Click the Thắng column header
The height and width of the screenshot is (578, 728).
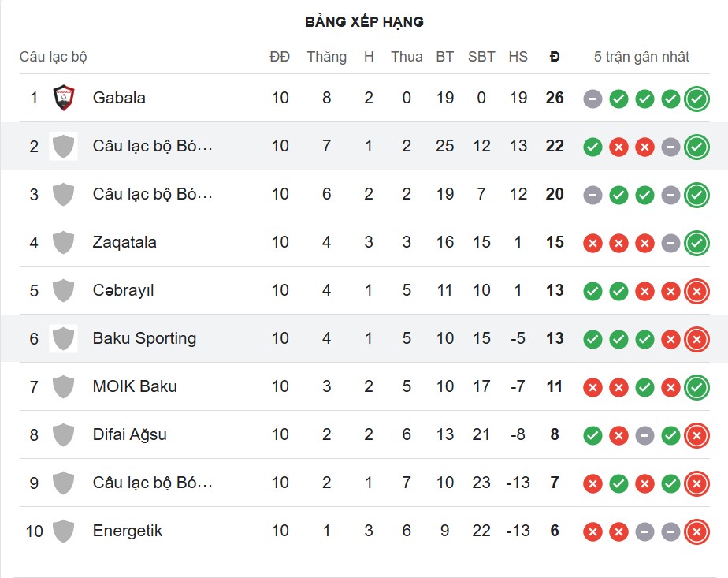[x=327, y=56]
